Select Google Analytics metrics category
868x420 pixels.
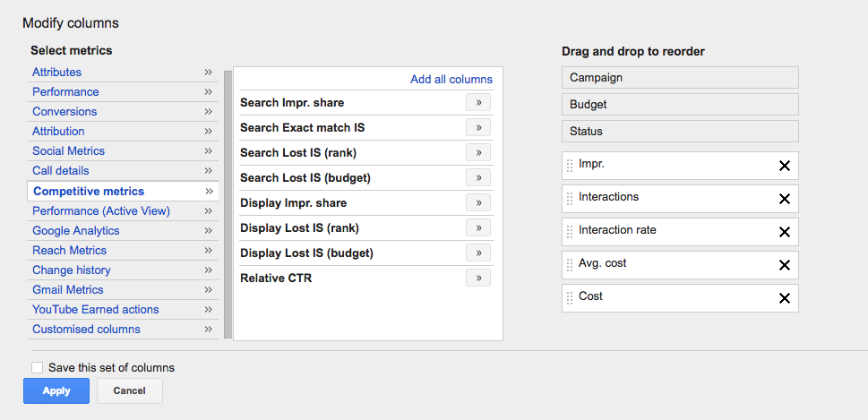[x=75, y=231]
